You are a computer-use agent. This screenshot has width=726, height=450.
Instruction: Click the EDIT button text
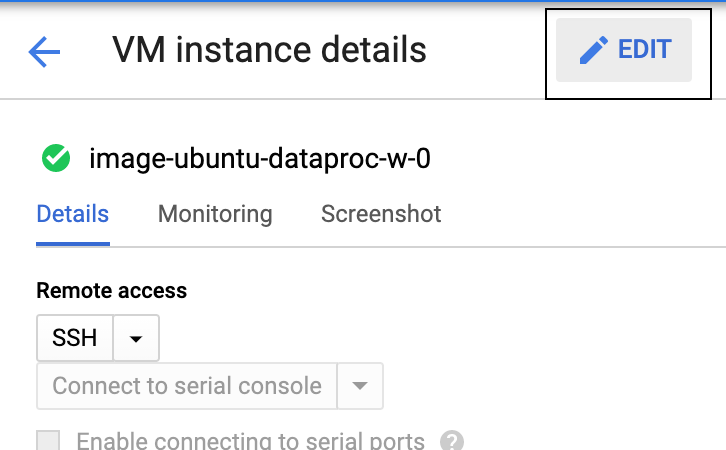tap(645, 49)
